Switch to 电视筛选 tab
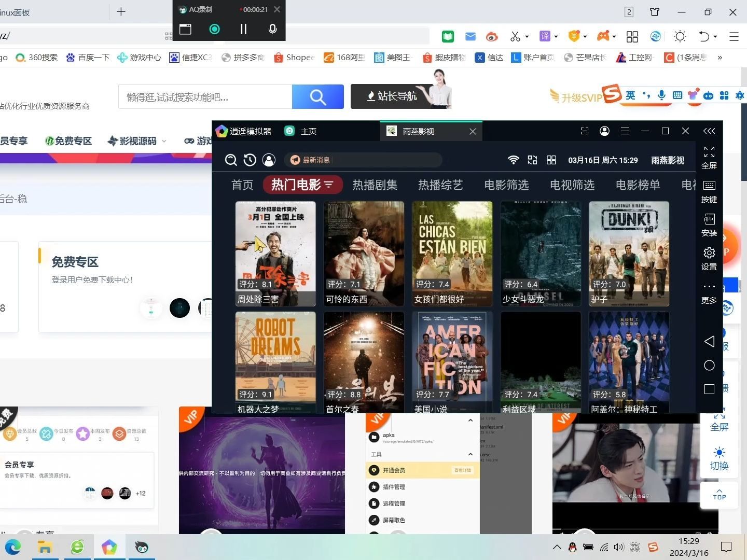 [x=572, y=185]
